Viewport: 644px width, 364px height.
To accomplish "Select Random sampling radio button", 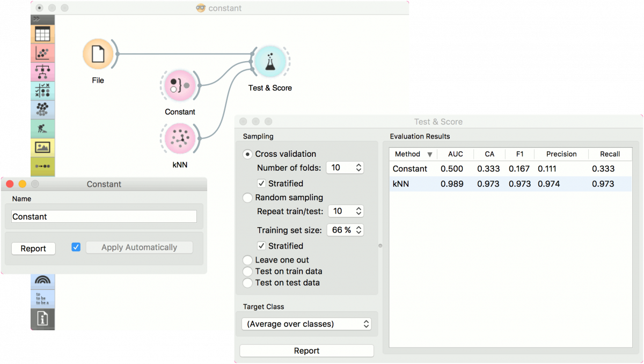I will tap(247, 198).
